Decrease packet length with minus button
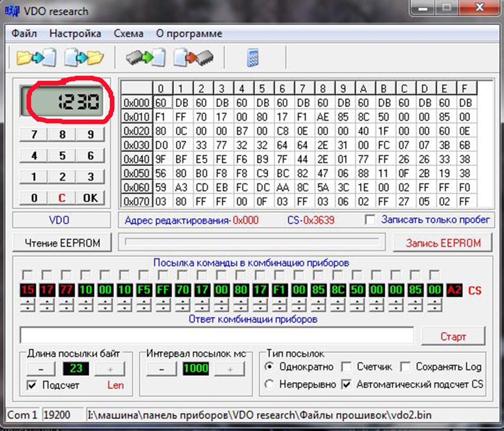This screenshot has height=431, width=504. (41, 369)
